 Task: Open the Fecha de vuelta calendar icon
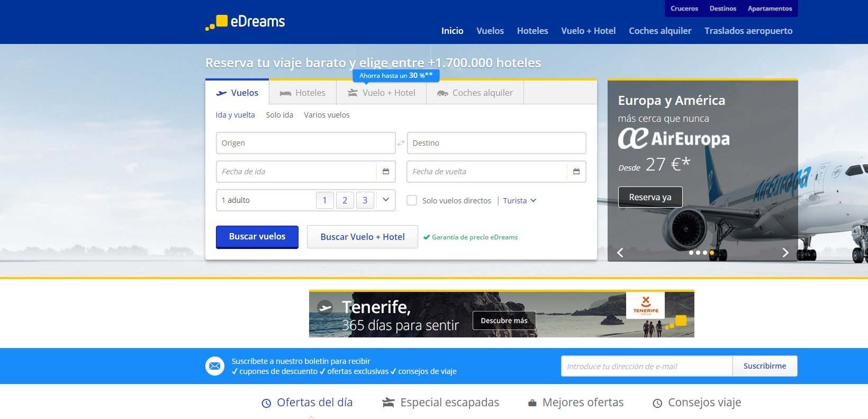click(576, 172)
